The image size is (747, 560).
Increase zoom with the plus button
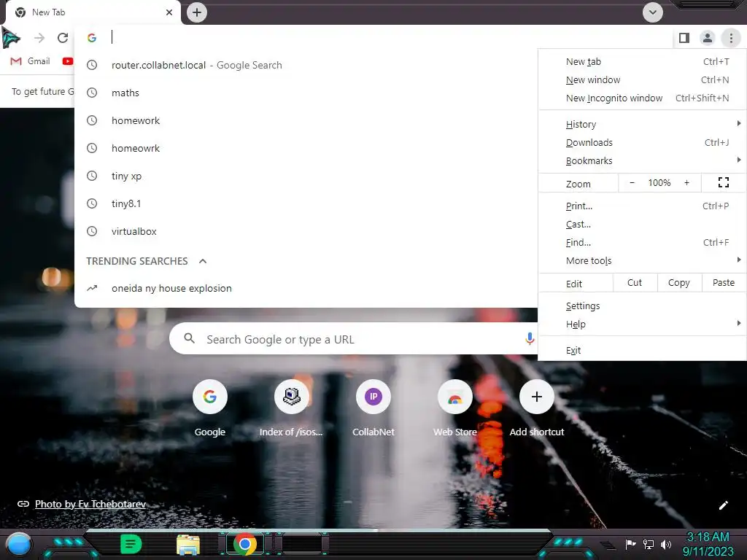click(686, 183)
